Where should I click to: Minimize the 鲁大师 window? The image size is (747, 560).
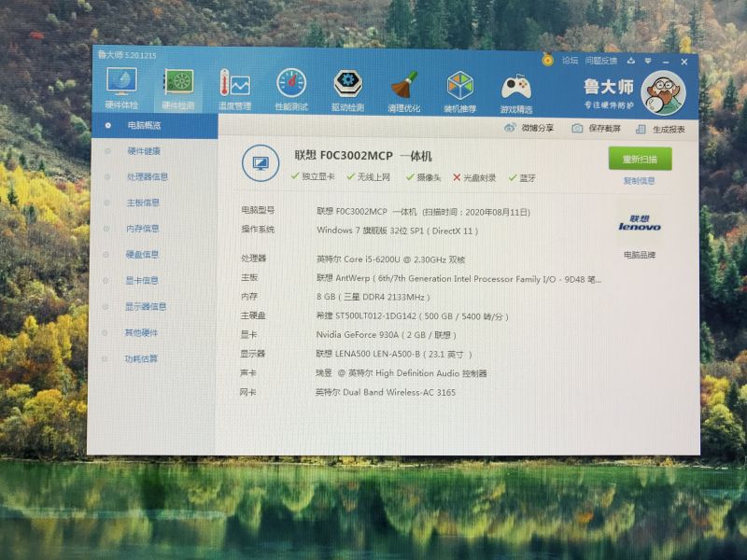pyautogui.click(x=666, y=62)
